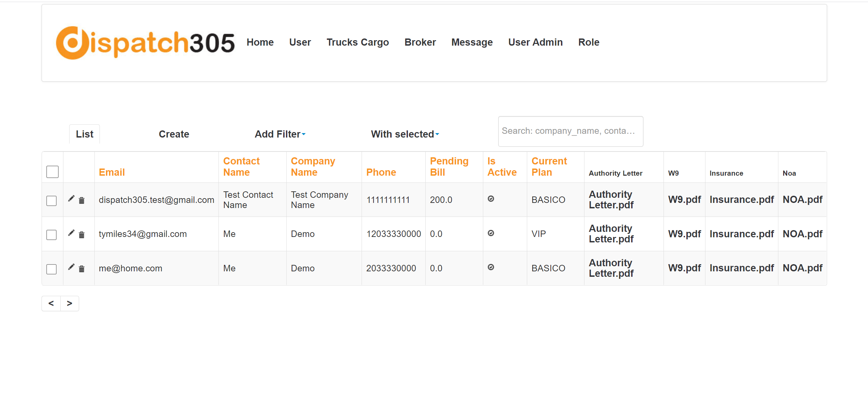
Task: Open Insurance.pdf for tymiles34@gmail.com
Action: click(x=742, y=234)
